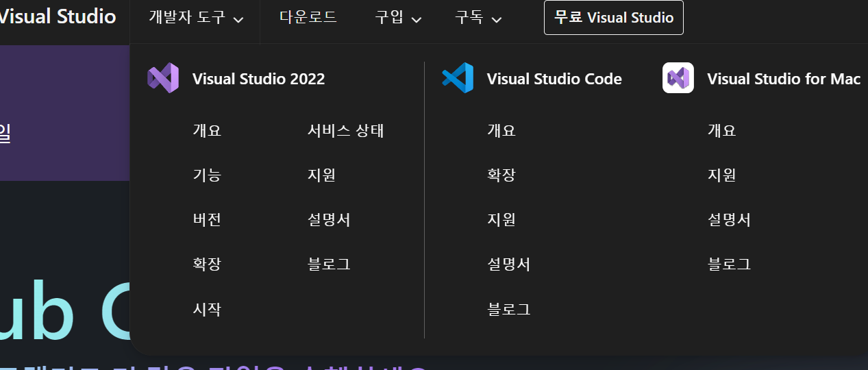Screen dimensions: 868x370
Task: Open 설명서 under Visual Studio 2022
Action: click(x=330, y=219)
